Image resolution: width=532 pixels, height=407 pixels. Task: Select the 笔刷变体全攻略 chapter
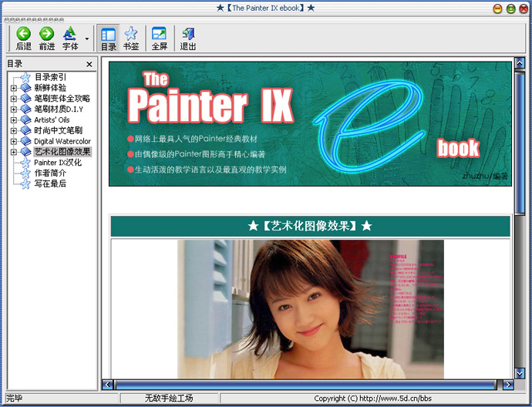point(62,99)
